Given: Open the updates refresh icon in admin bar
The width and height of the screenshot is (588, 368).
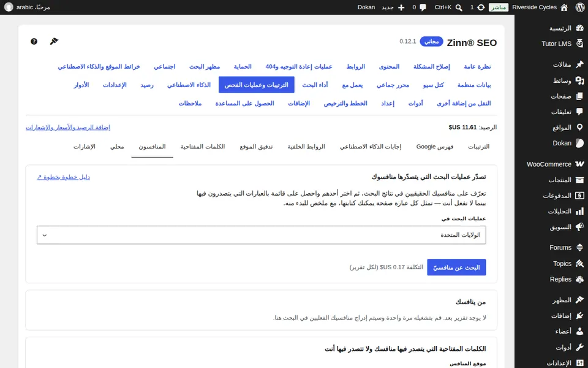Looking at the screenshot, I should [481, 7].
